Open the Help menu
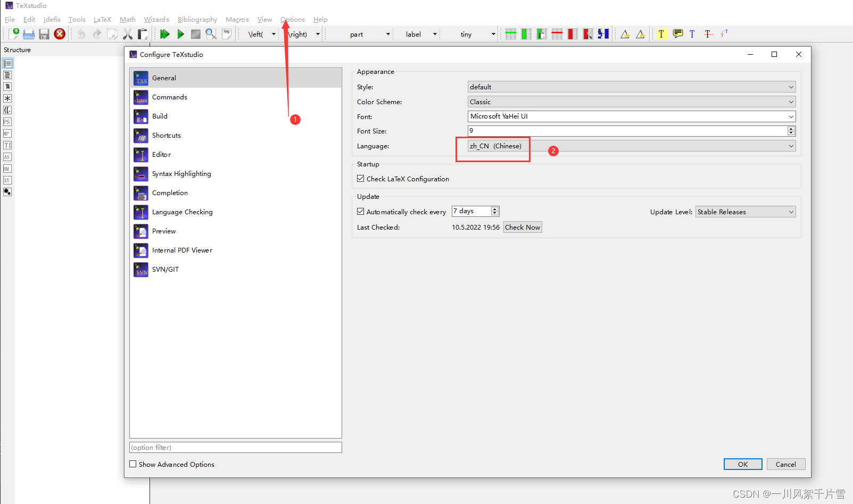 320,20
